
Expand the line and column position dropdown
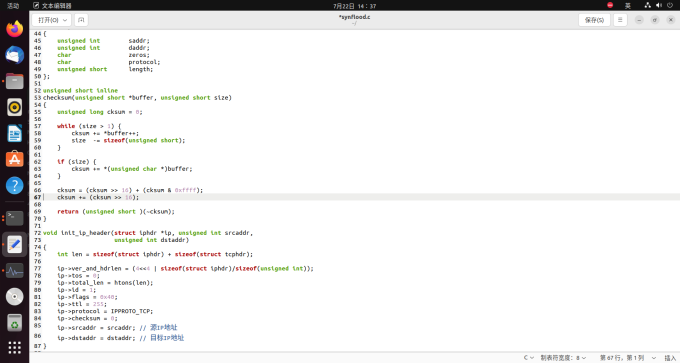point(628,358)
